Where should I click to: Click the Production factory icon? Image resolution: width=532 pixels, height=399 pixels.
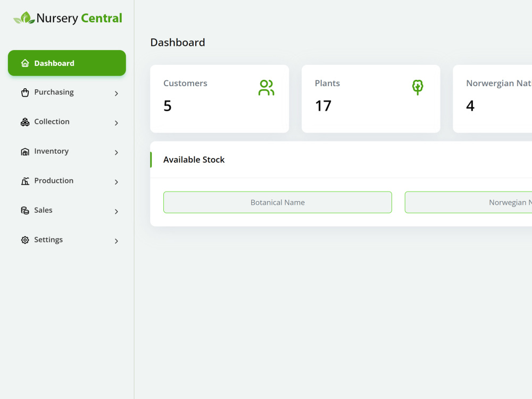25,181
